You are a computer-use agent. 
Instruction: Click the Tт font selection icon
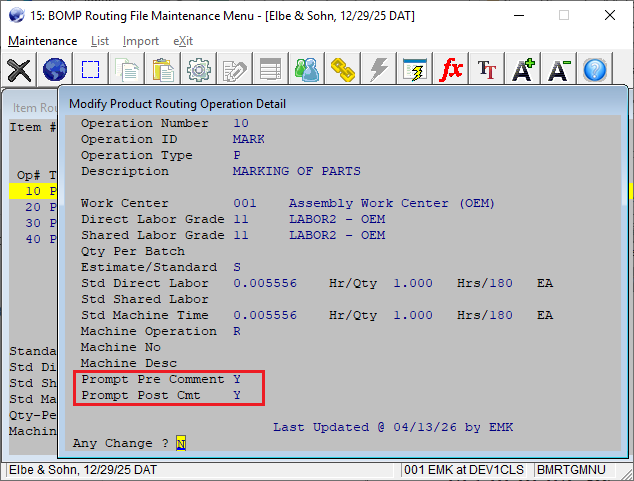[487, 70]
